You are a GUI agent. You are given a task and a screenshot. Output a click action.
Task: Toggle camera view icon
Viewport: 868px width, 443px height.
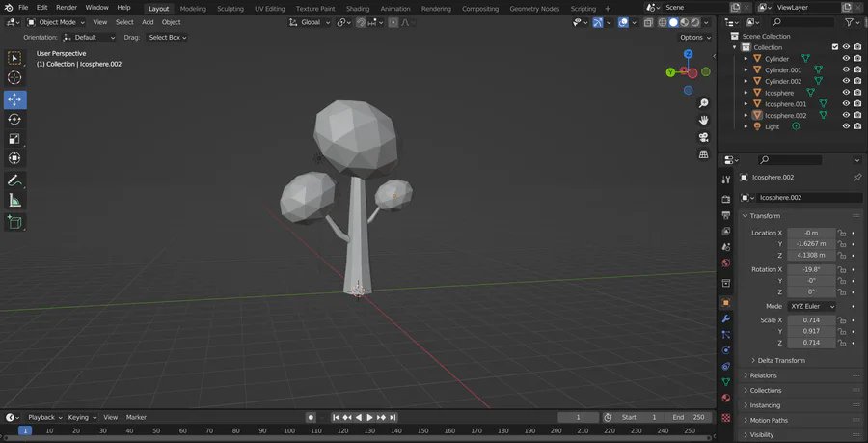pos(704,137)
